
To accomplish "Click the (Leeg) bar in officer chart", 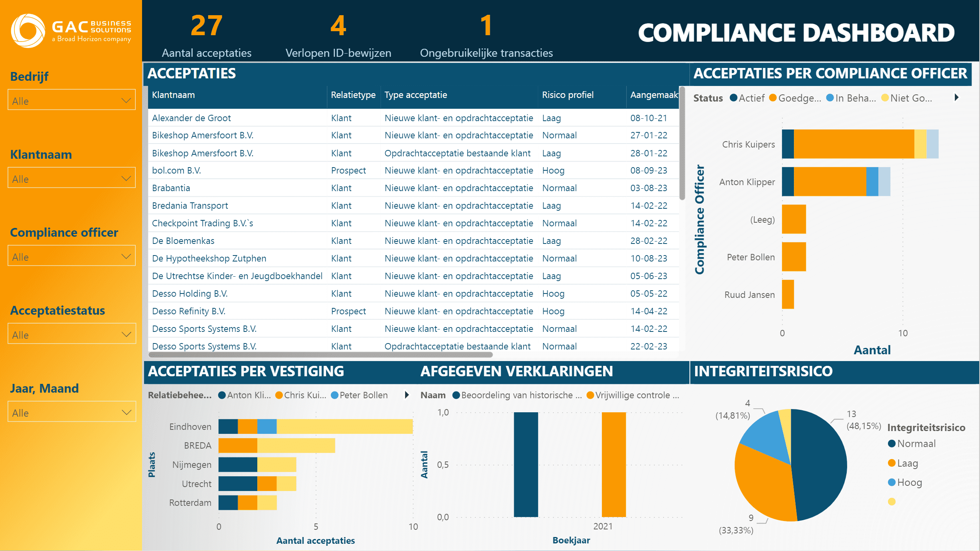I will [x=794, y=219].
